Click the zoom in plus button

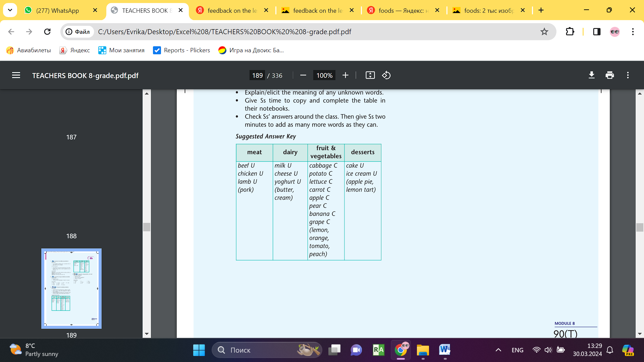(x=345, y=75)
